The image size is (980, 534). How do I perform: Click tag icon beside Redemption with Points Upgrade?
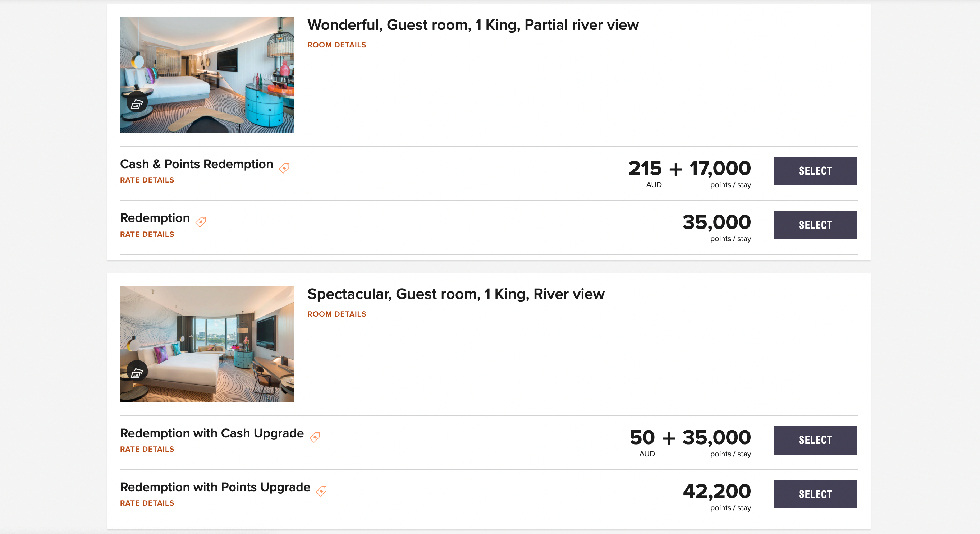tap(321, 491)
